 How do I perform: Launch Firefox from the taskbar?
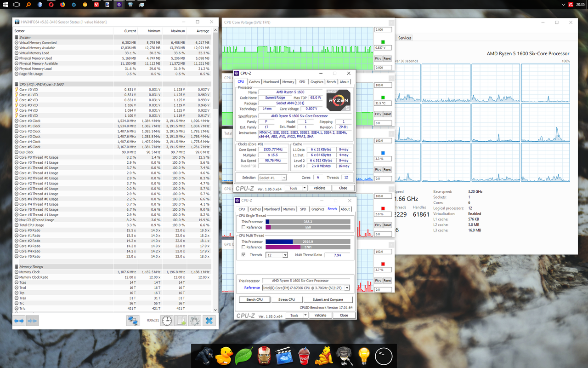[62, 5]
